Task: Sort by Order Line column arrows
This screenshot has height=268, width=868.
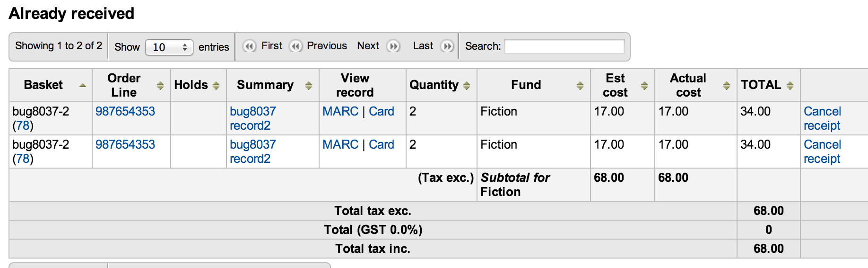Action: click(x=160, y=86)
